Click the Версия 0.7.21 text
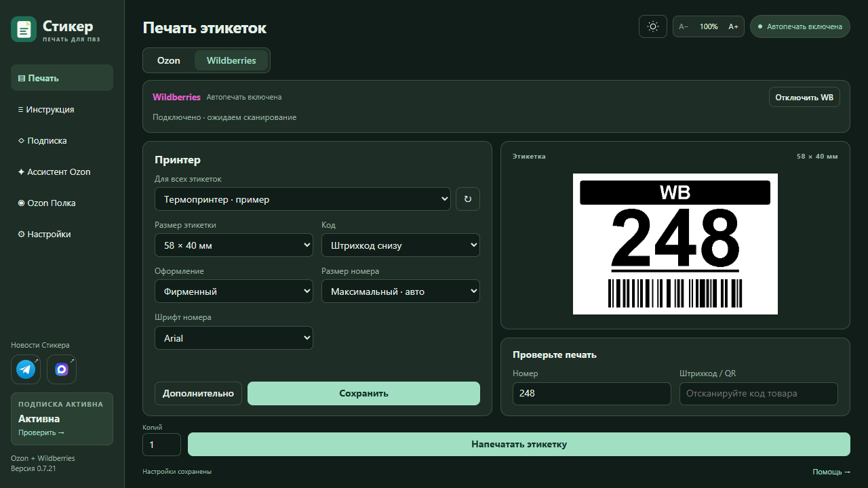 [x=33, y=468]
